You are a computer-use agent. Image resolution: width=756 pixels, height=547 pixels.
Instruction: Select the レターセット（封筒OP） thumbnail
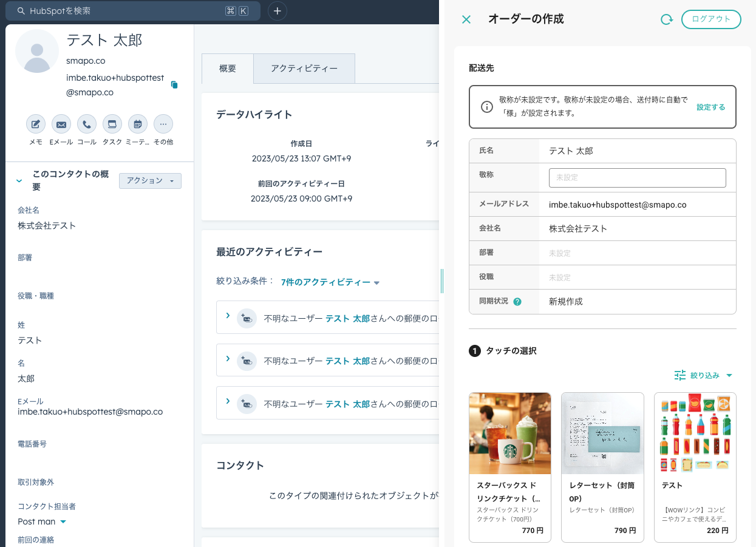pyautogui.click(x=602, y=433)
